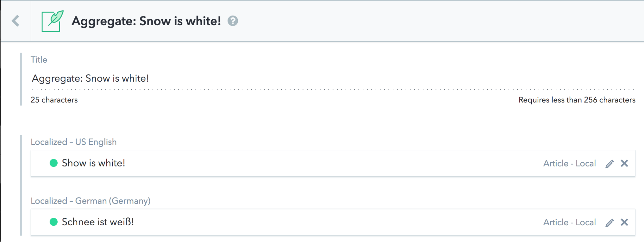Open the 'Schnee ist weiß!' linked article
The image size is (644, 242).
[x=98, y=222]
